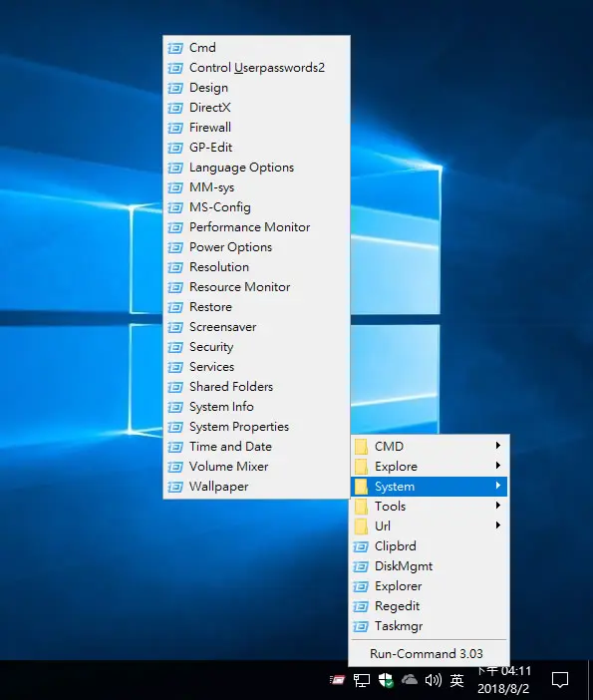Select Control Userpasswords2 from System menu
593x700 pixels.
(x=256, y=68)
